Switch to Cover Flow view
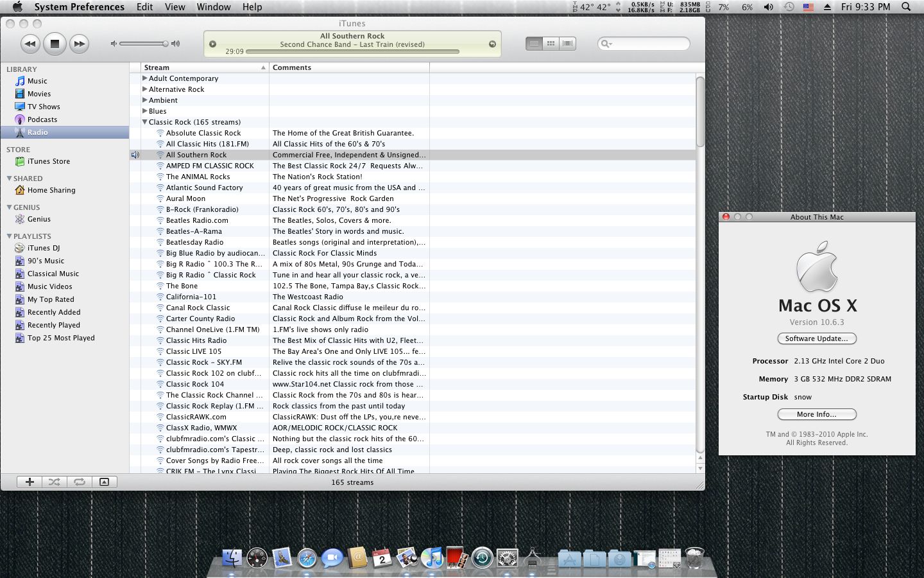 (567, 44)
